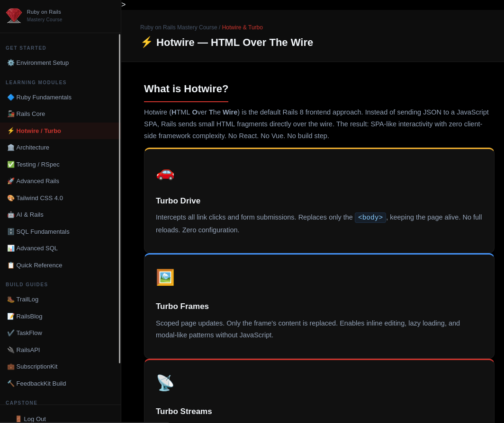The width and height of the screenshot is (504, 423).
Task: Click the Log Out link
Action: tap(35, 419)
